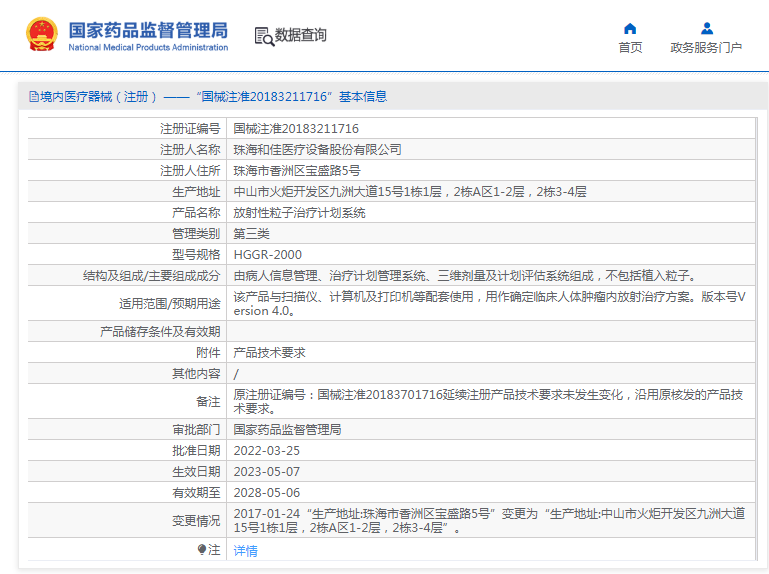Click the 产品储存条件及有效期 label

[x=160, y=332]
